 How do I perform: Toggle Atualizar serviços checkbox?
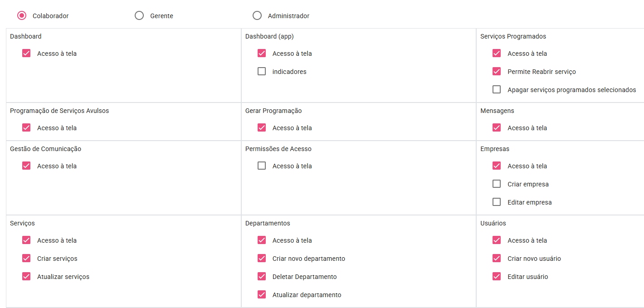coord(26,276)
